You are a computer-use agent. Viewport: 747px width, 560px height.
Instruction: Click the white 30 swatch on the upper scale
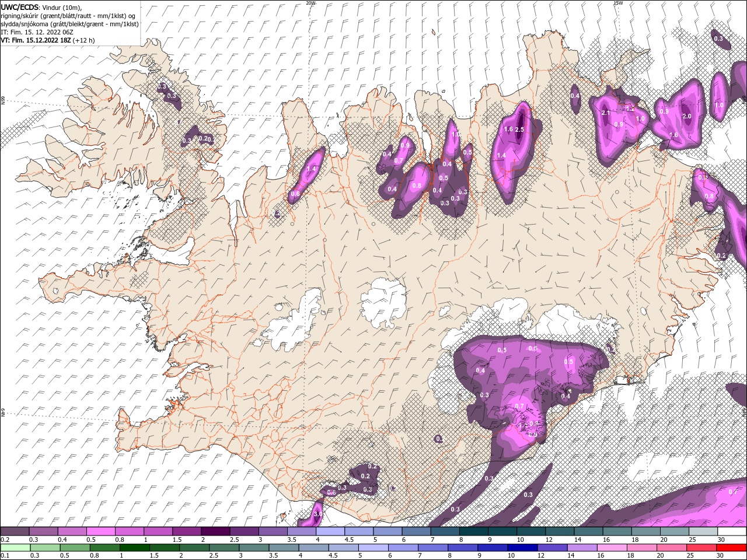(732, 531)
